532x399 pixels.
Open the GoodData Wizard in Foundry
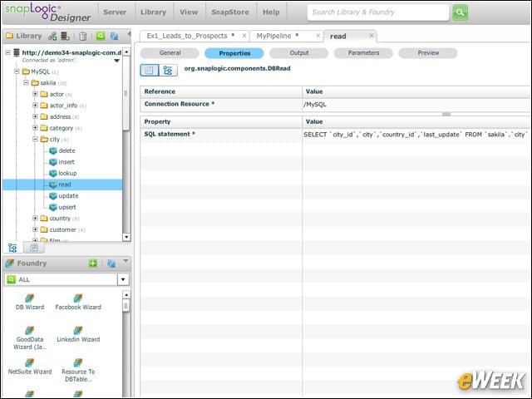tap(30, 338)
